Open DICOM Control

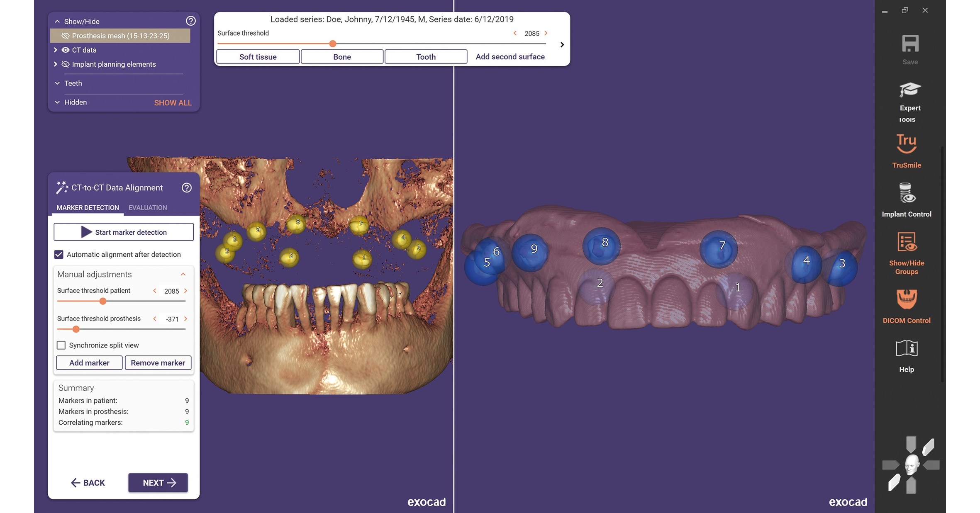tap(907, 301)
